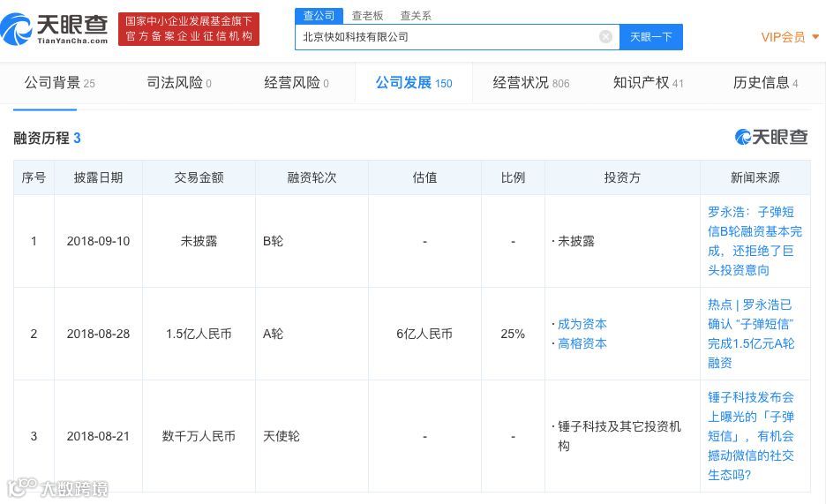The width and height of the screenshot is (826, 504).
Task: Click the TianYanCha logo at top left
Action: pos(54,29)
